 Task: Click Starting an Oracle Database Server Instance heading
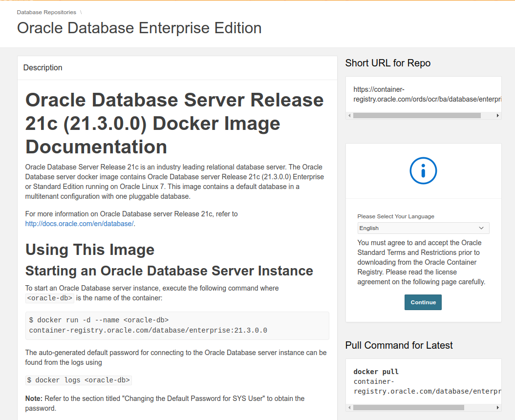tap(169, 271)
